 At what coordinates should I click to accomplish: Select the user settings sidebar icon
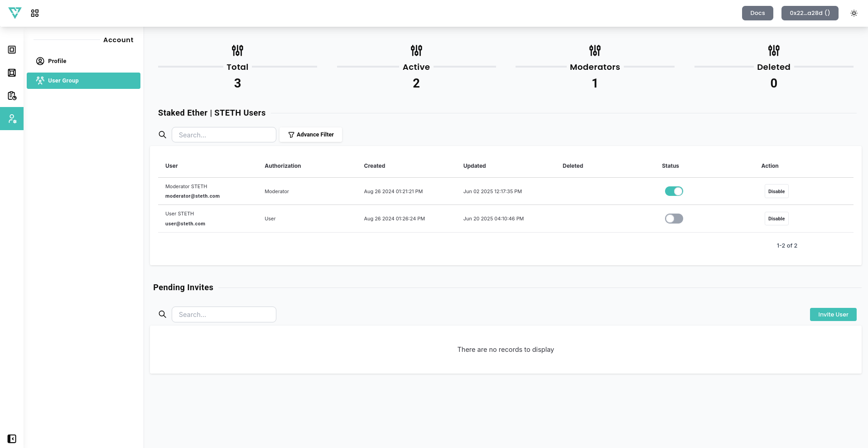click(12, 119)
